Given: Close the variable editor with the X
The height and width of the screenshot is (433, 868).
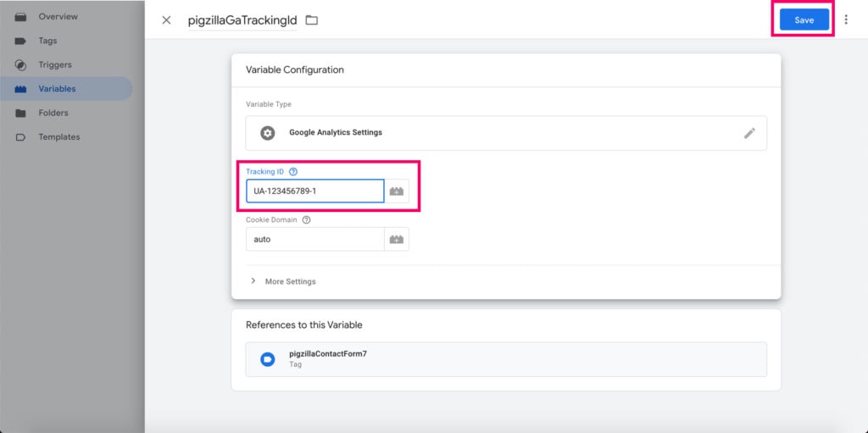Looking at the screenshot, I should 166,20.
